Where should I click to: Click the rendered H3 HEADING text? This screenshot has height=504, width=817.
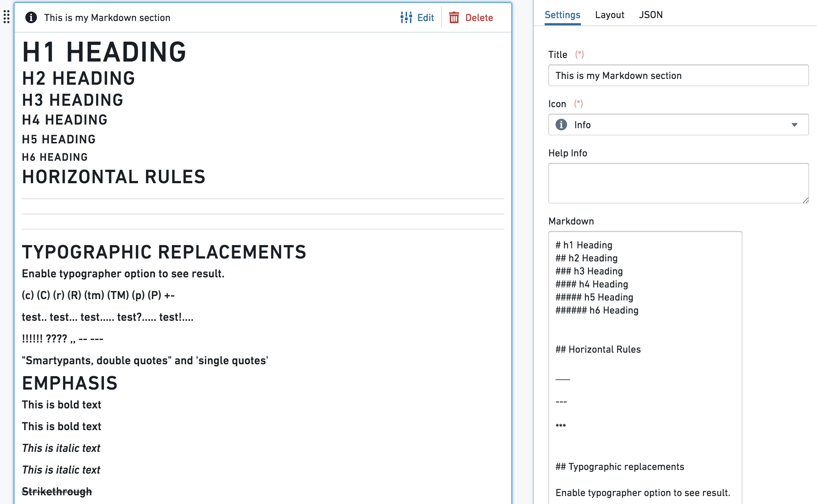72,100
